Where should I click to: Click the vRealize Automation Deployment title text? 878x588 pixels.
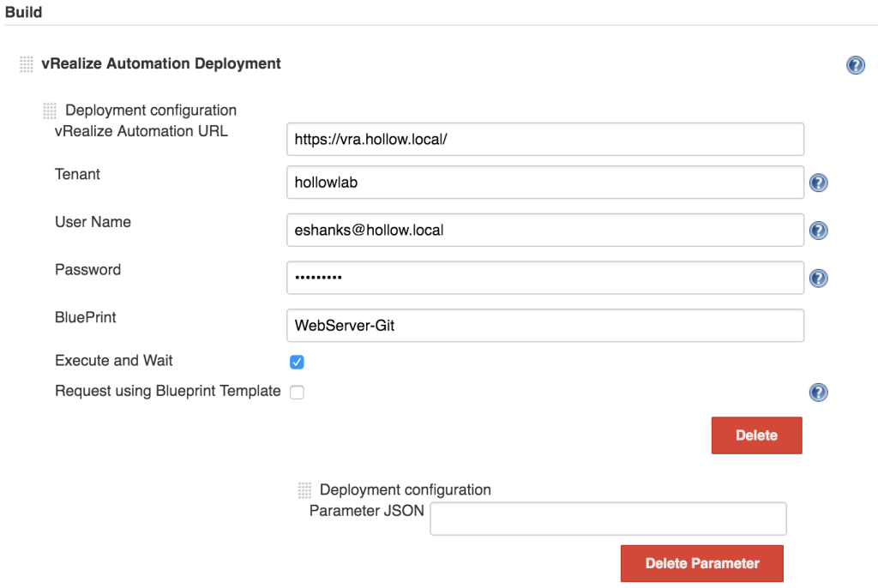(x=161, y=63)
